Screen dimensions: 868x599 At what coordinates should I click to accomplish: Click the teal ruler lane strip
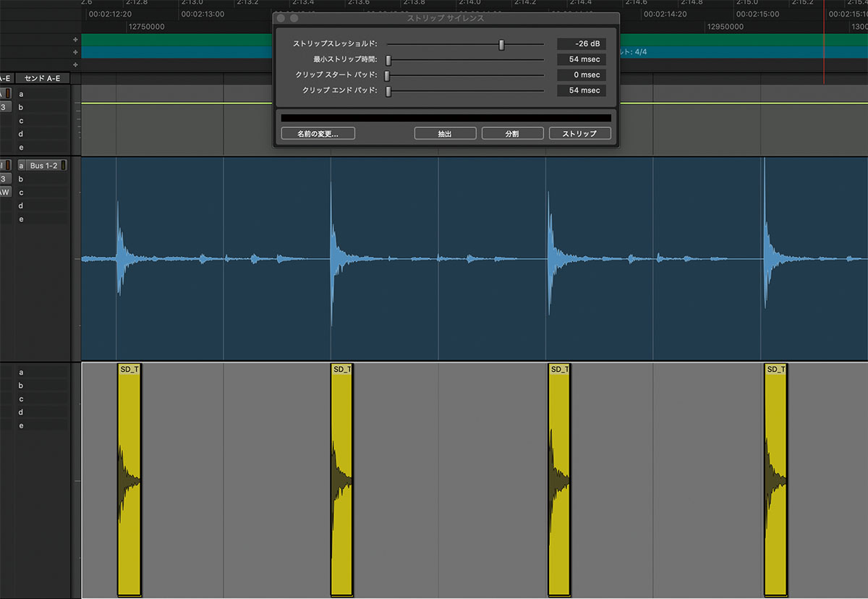coord(176,52)
